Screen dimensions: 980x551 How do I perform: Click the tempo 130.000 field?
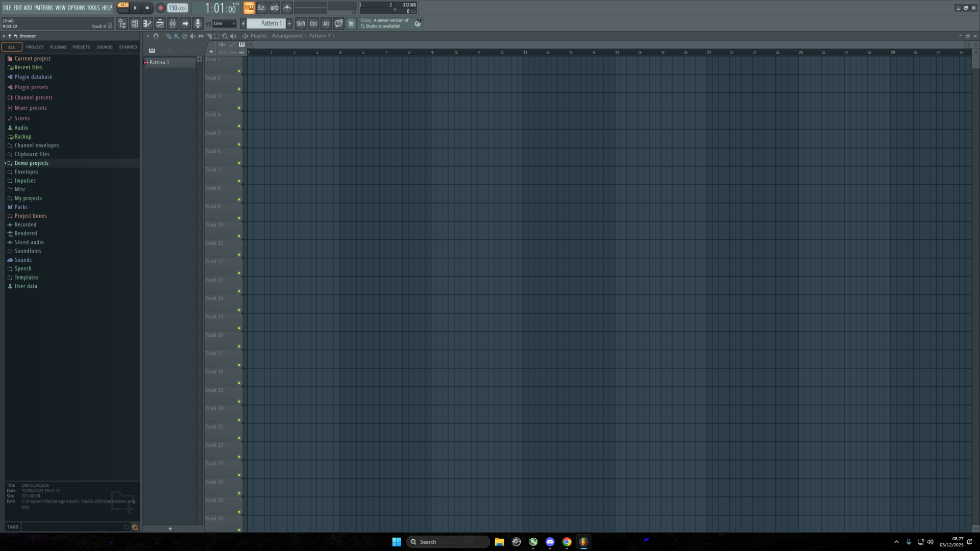tap(177, 8)
